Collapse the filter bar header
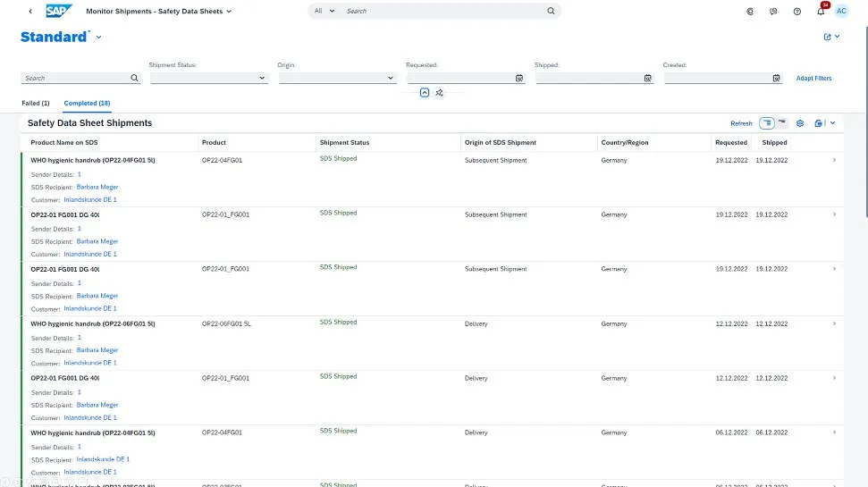Screen dimensions: 868x487 point(425,93)
